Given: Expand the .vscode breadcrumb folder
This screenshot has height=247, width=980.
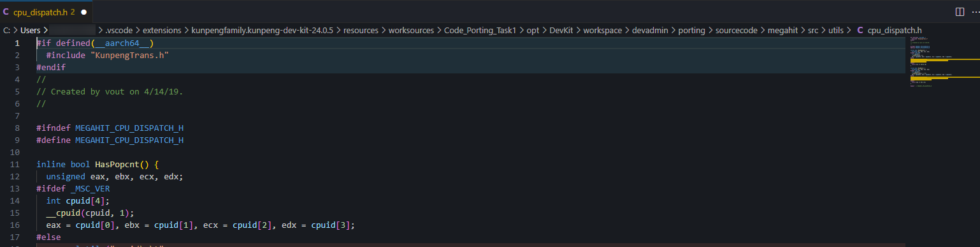Looking at the screenshot, I should pyautogui.click(x=119, y=30).
